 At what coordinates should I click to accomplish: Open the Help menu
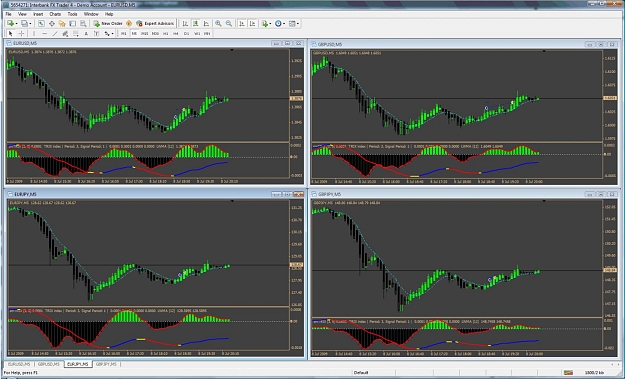tap(109, 14)
